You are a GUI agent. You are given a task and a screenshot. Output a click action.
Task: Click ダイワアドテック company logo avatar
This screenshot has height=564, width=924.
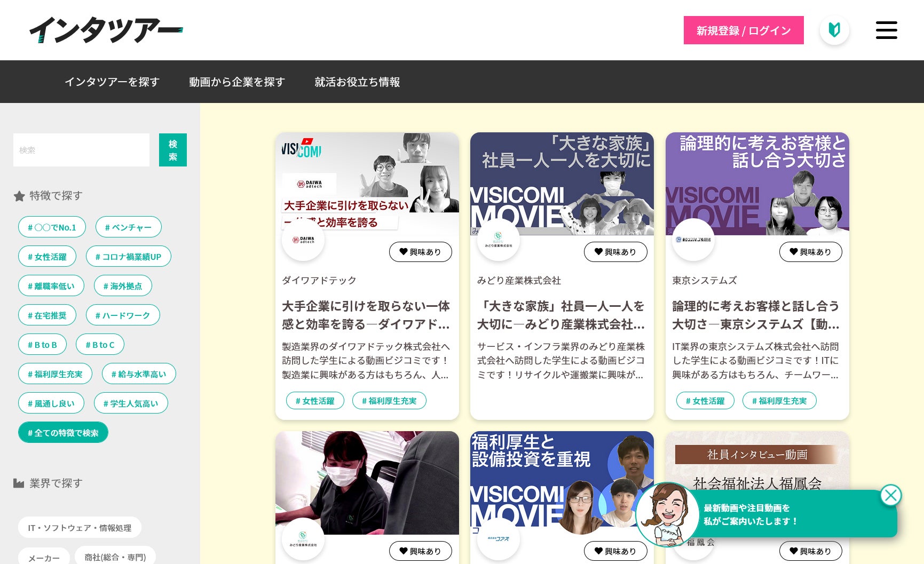coord(303,240)
